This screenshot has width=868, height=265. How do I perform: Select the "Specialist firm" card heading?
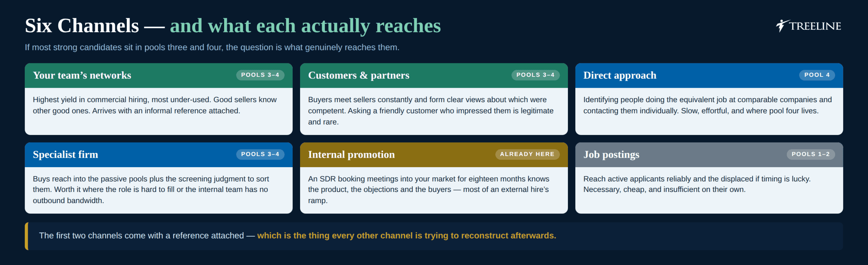point(65,154)
